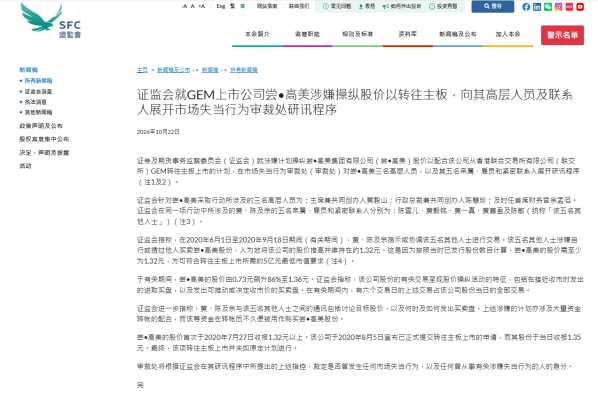The height and width of the screenshot is (393, 598).
Task: Open 本会简介 main menu
Action: 257,34
